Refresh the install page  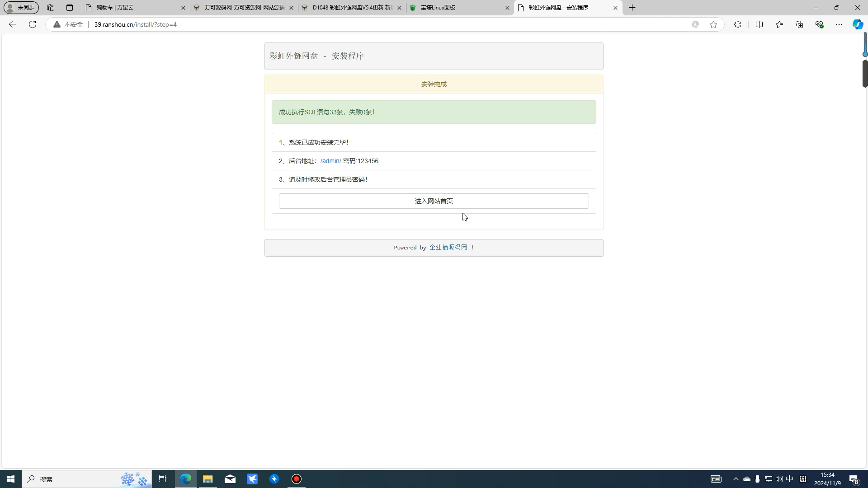click(x=32, y=24)
